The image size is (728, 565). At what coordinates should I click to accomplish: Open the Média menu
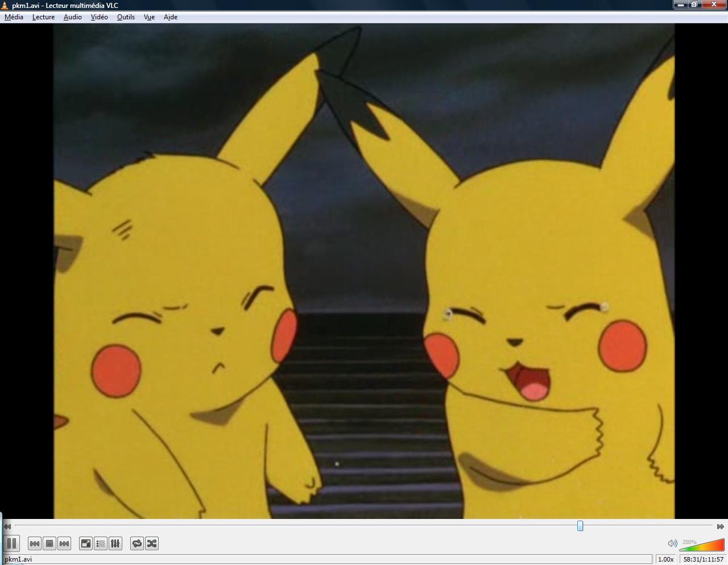tap(14, 17)
